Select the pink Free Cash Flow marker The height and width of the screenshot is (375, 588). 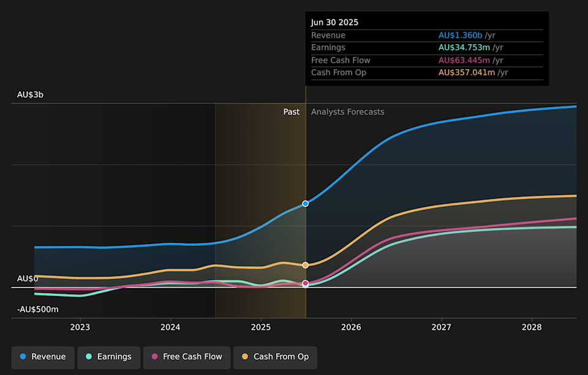(306, 283)
